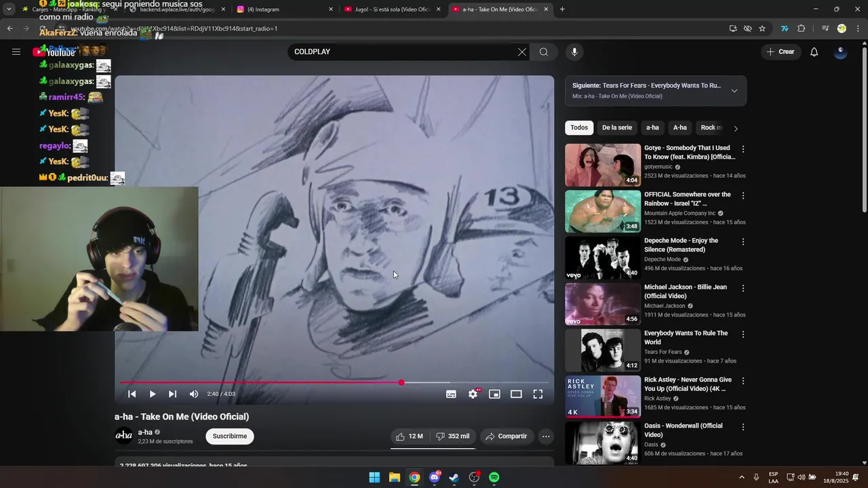Open Steam from the taskbar

coord(454,478)
